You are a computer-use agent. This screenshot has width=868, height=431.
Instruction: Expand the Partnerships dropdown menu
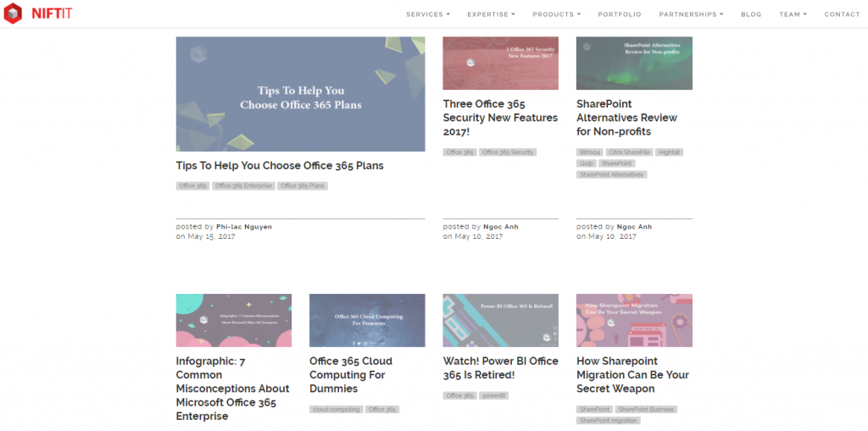coord(691,14)
